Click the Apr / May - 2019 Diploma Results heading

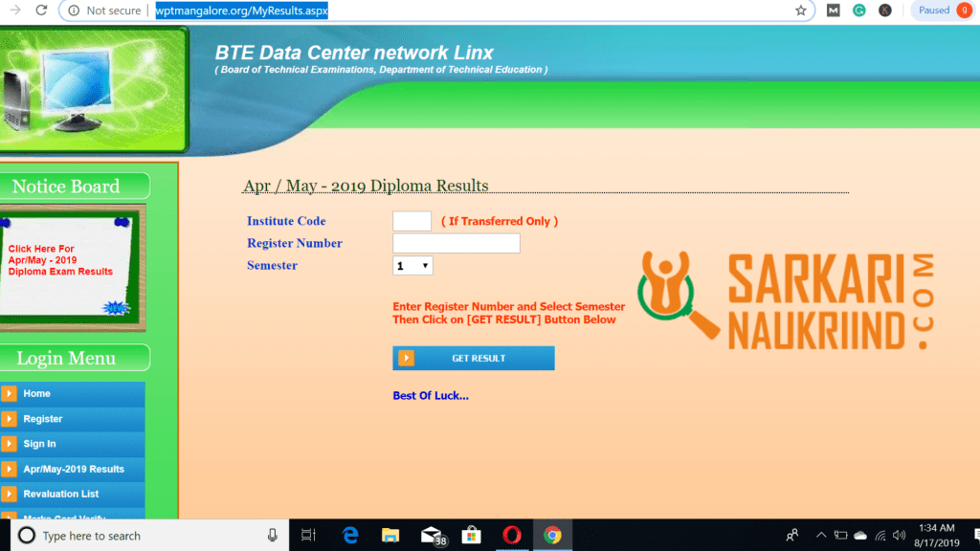[x=366, y=186]
